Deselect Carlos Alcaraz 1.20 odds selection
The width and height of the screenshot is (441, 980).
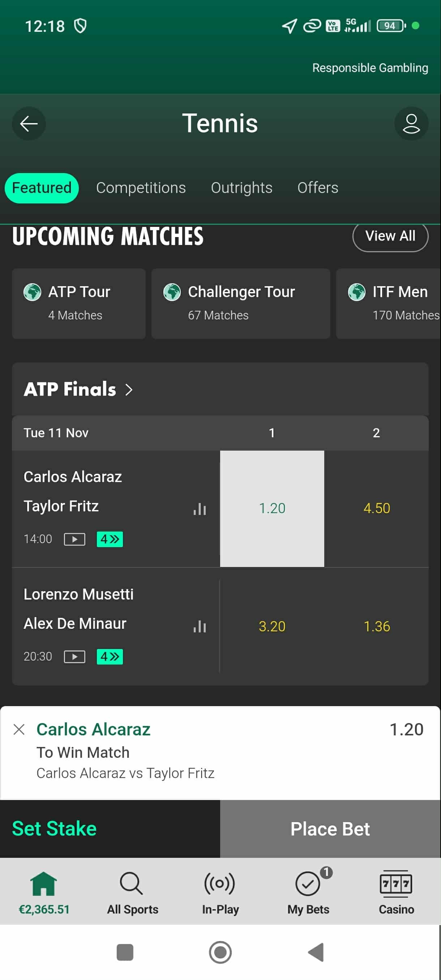pyautogui.click(x=272, y=508)
